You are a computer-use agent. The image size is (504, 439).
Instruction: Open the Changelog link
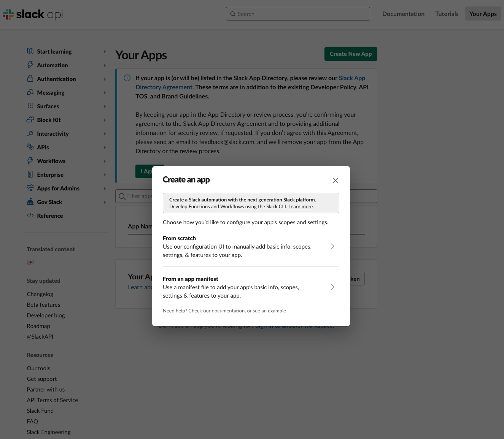click(x=40, y=294)
